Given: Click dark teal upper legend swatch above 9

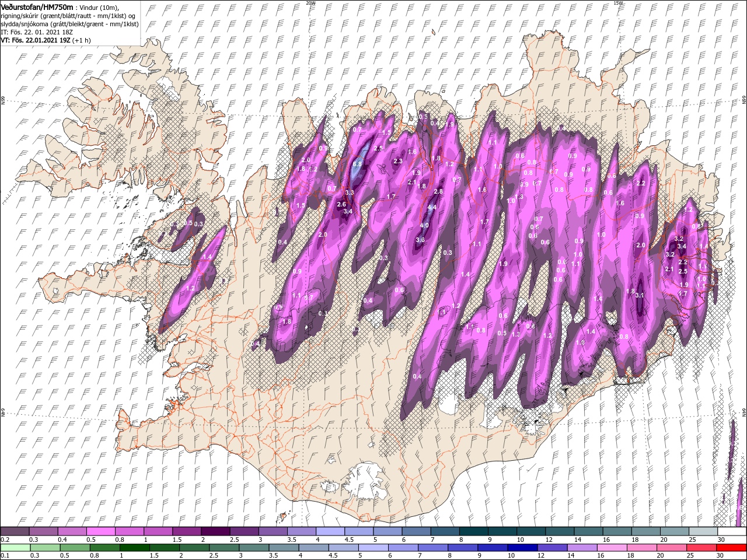Looking at the screenshot, I should tap(502, 531).
